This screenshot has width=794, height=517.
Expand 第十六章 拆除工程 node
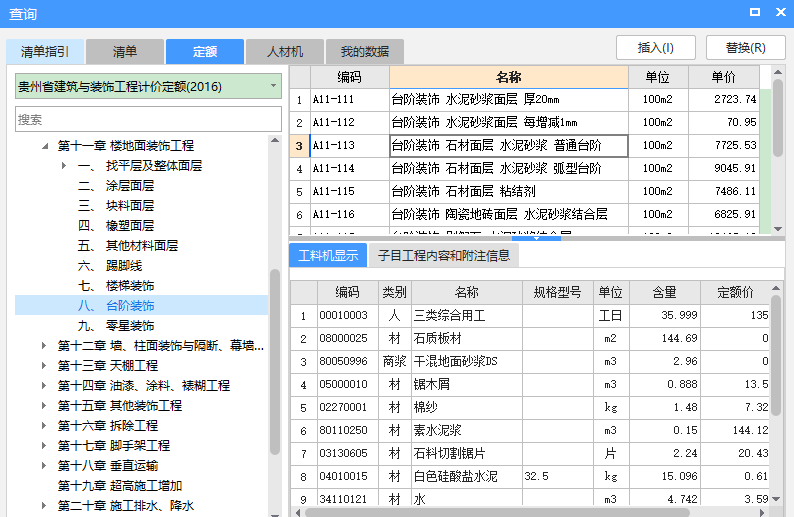tap(44, 426)
